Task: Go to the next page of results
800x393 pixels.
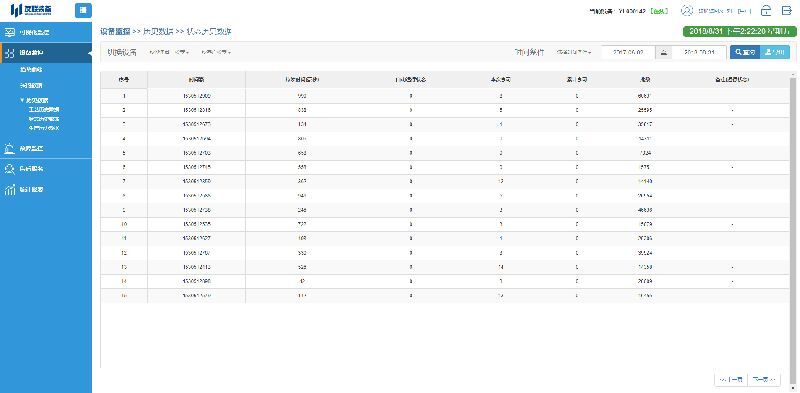Action: tap(764, 379)
